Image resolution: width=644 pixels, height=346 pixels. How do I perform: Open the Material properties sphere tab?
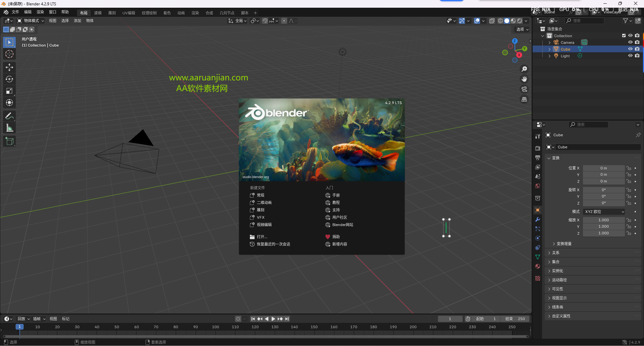538,266
